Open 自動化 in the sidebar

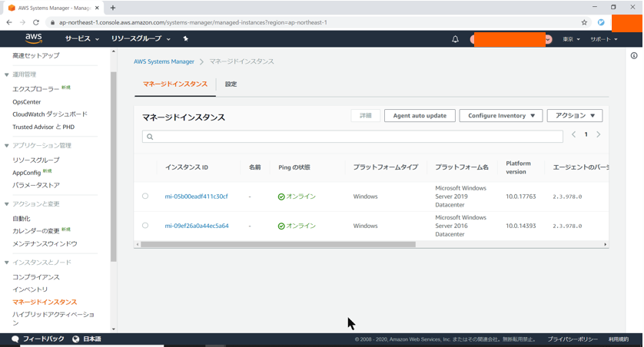(22, 219)
